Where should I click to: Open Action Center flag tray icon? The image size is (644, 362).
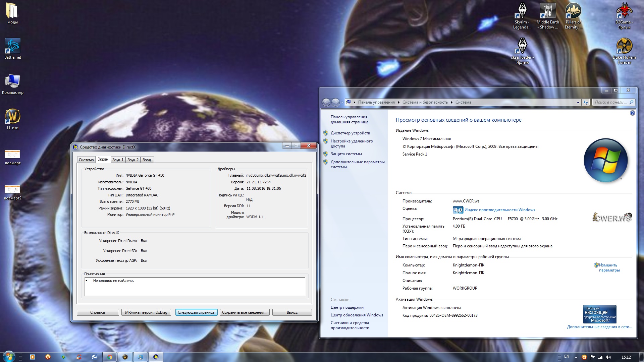click(x=592, y=357)
